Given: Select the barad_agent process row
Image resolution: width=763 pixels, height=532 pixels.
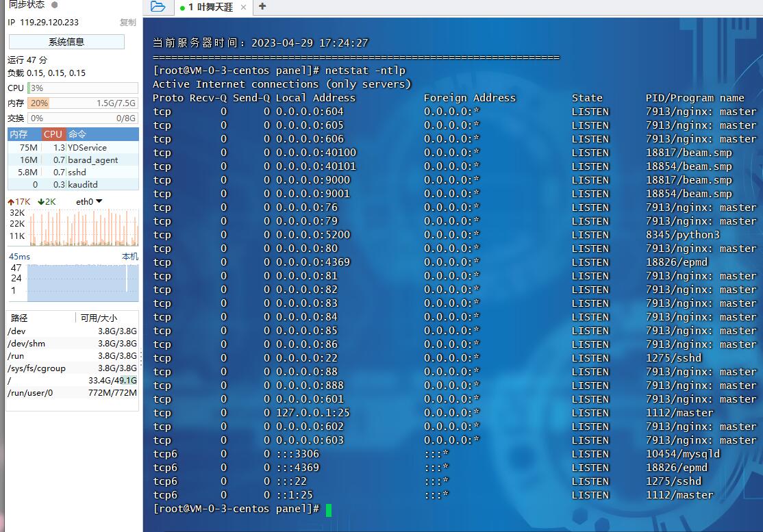Looking at the screenshot, I should click(x=73, y=160).
